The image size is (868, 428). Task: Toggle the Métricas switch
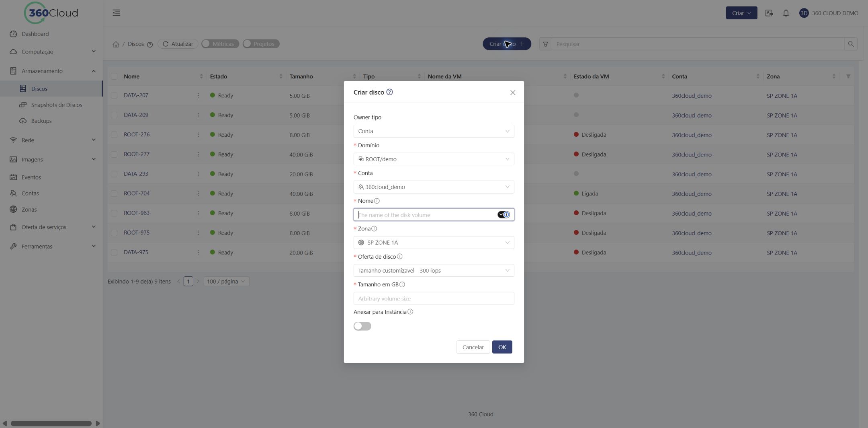(220, 44)
